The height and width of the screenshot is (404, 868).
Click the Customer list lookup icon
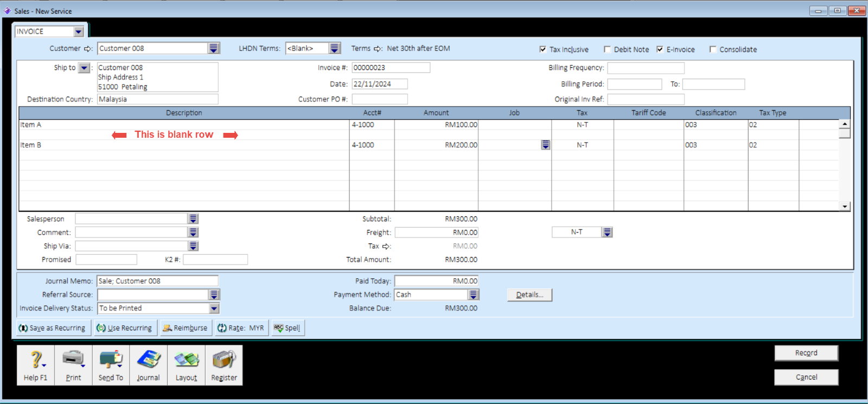click(x=214, y=48)
